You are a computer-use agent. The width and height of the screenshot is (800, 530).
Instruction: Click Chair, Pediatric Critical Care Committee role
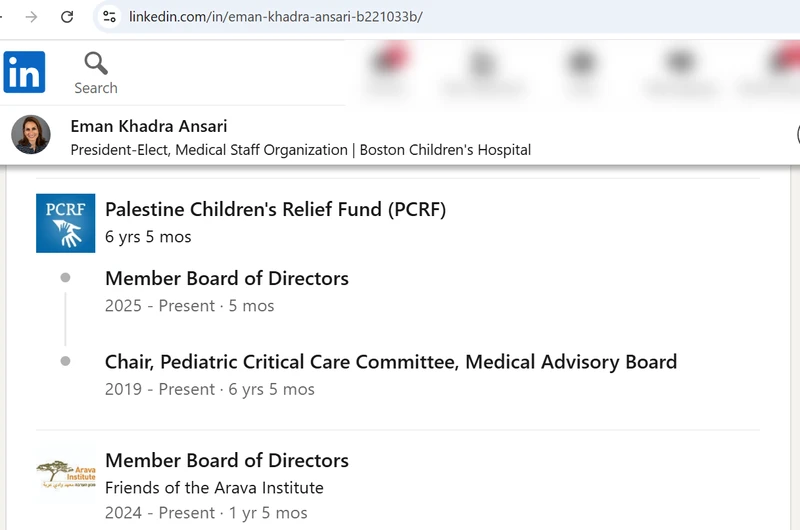391,362
